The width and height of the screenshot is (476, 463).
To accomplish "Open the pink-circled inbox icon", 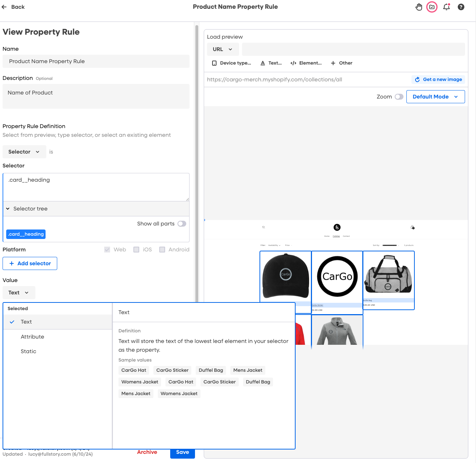I will 432,7.
